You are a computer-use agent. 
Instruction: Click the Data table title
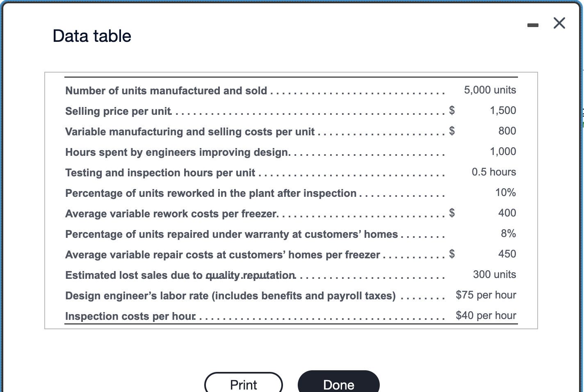91,36
